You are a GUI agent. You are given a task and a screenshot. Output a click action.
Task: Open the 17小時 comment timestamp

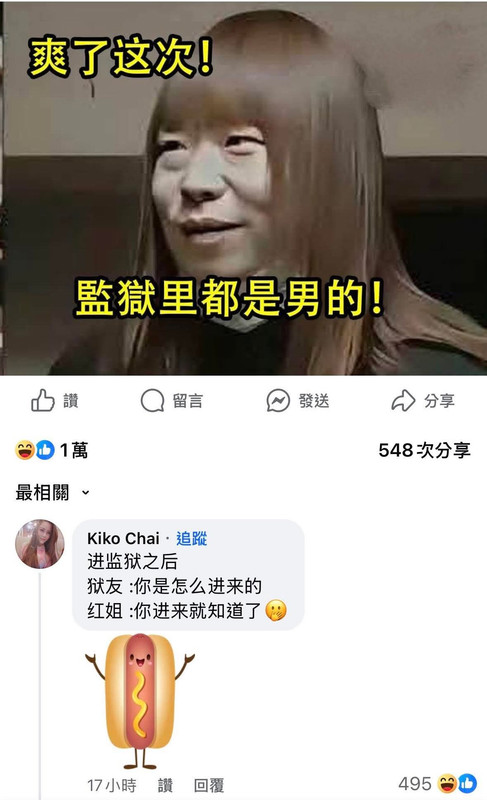(x=112, y=785)
